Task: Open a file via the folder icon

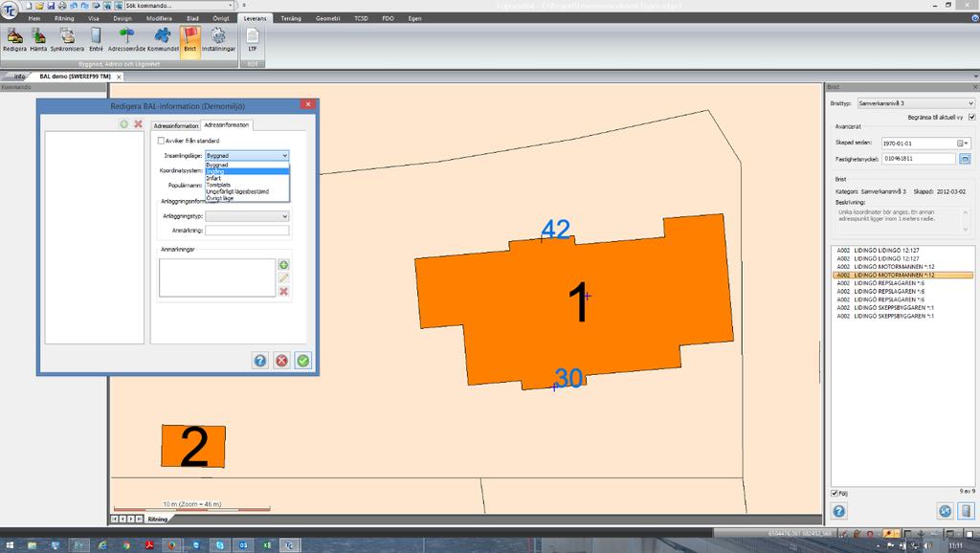Action: coord(39,5)
